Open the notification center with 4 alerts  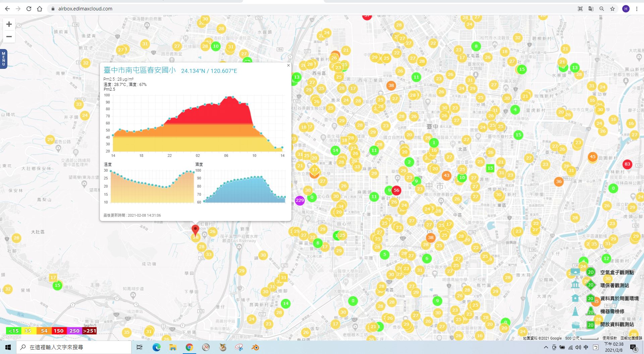click(x=633, y=347)
